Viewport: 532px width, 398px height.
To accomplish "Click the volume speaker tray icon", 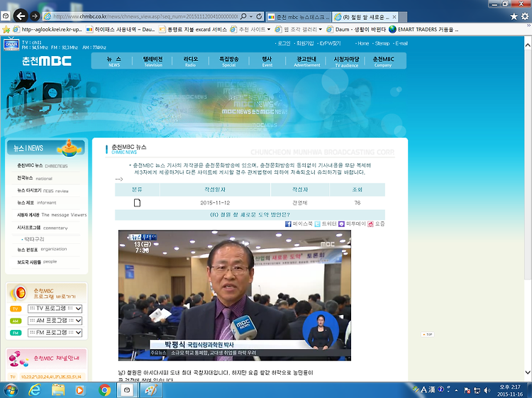I will click(x=487, y=390).
